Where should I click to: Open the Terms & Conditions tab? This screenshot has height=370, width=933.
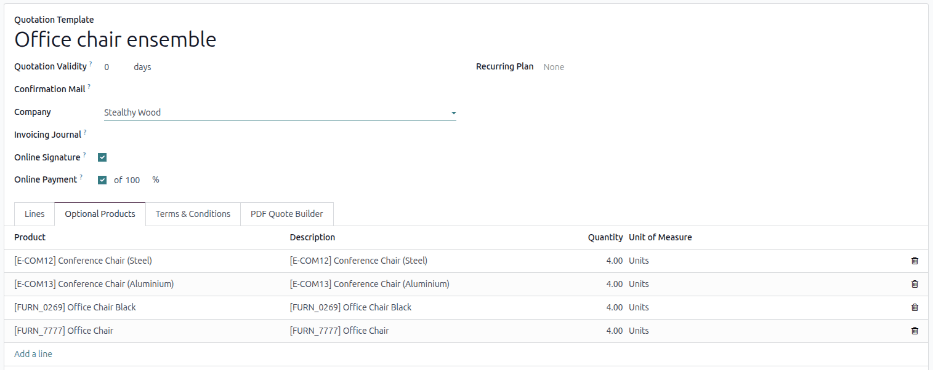(193, 214)
